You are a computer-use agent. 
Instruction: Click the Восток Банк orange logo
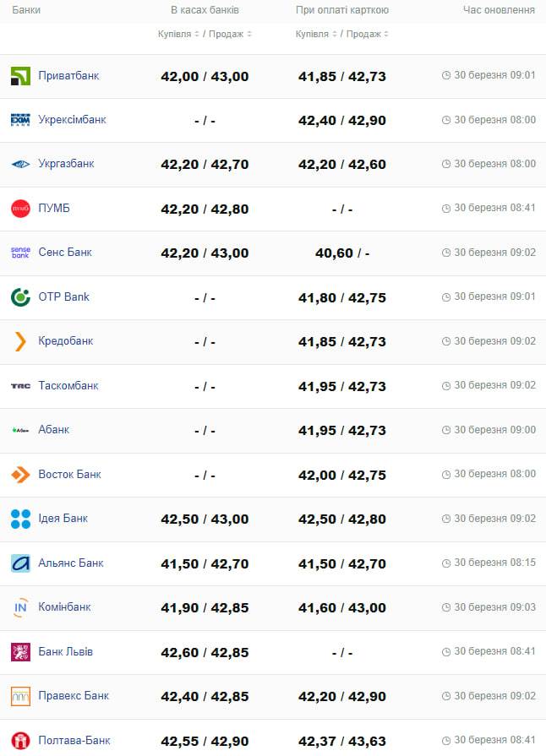tap(20, 475)
